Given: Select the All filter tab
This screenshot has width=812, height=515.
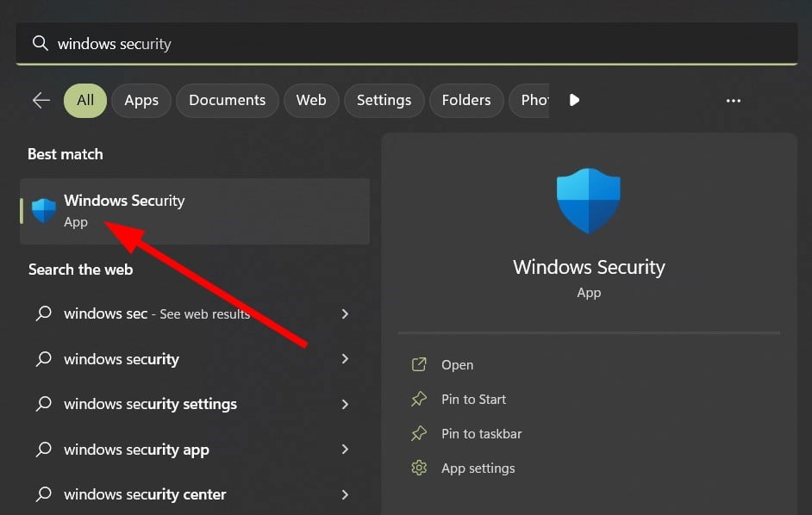Looking at the screenshot, I should [85, 101].
